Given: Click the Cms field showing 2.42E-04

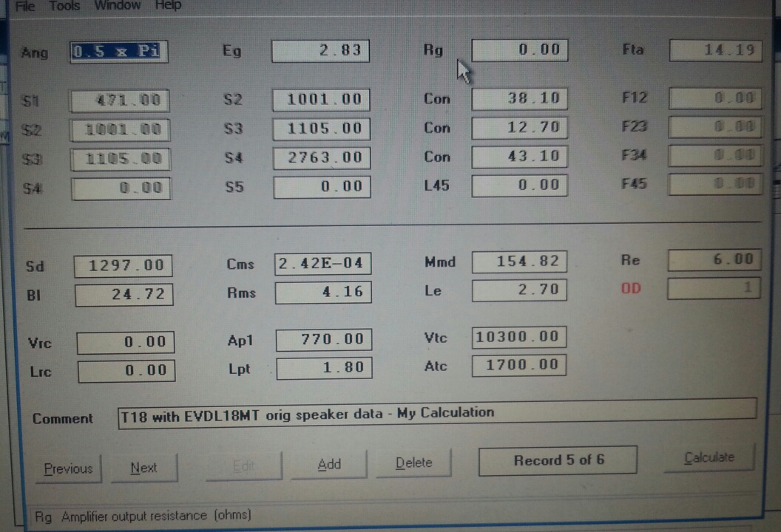Looking at the screenshot, I should [322, 264].
